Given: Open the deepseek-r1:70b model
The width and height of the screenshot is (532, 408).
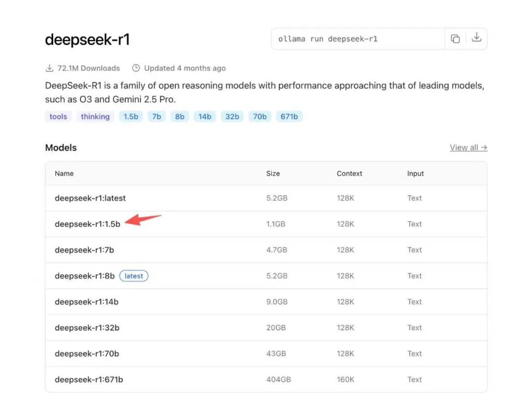Looking at the screenshot, I should 87,354.
